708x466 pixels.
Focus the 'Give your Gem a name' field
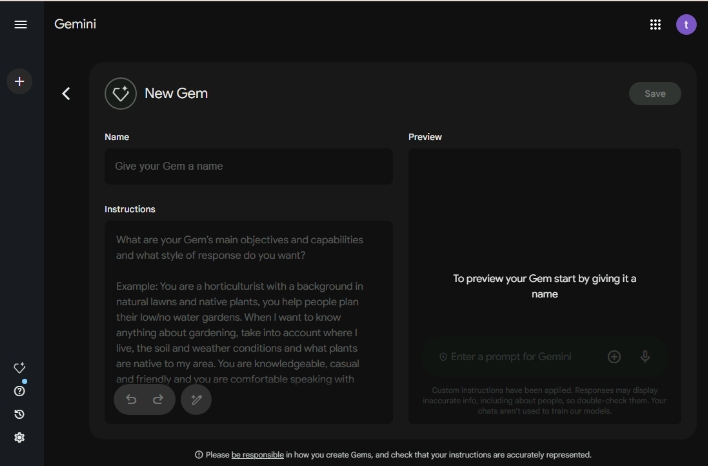248,166
